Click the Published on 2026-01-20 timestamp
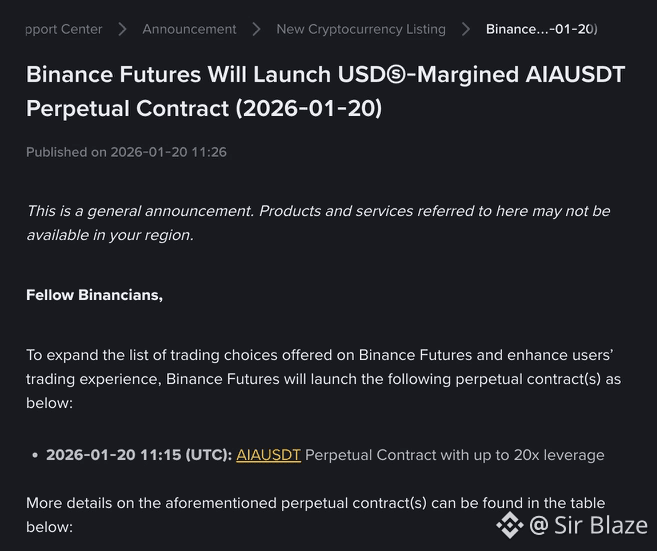Screen dimensions: 657x551 pyautogui.click(x=126, y=152)
